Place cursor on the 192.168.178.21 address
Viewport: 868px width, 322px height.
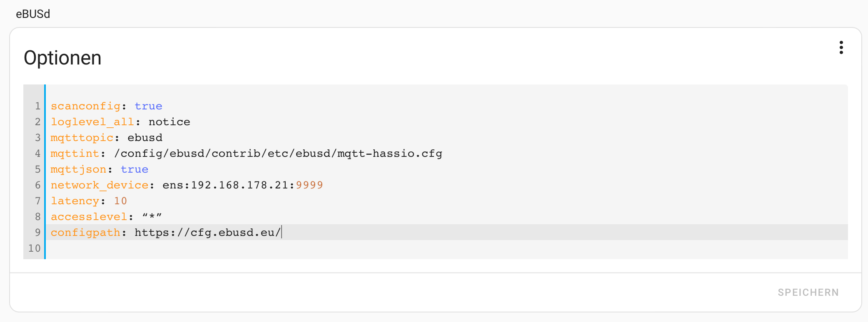coord(239,185)
